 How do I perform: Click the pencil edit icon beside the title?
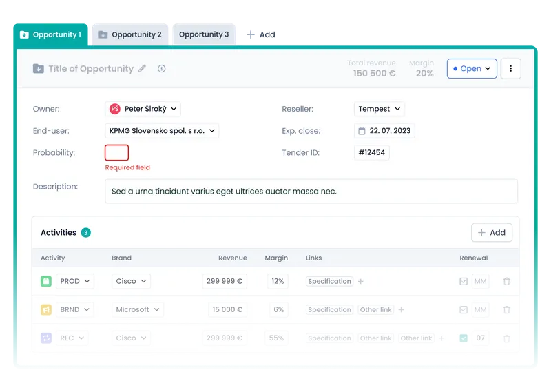pos(142,69)
